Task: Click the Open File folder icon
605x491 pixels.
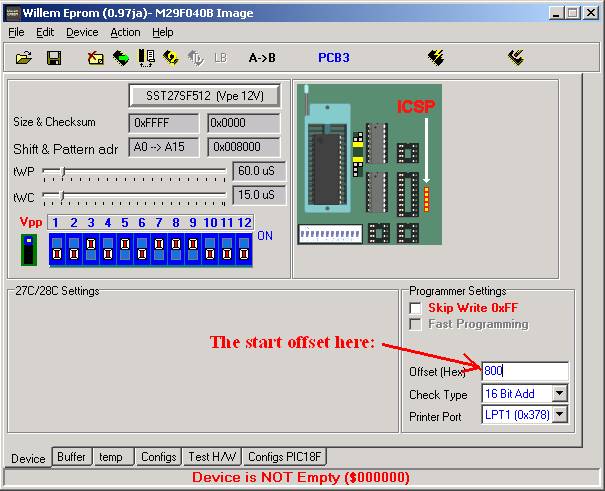Action: [24, 58]
